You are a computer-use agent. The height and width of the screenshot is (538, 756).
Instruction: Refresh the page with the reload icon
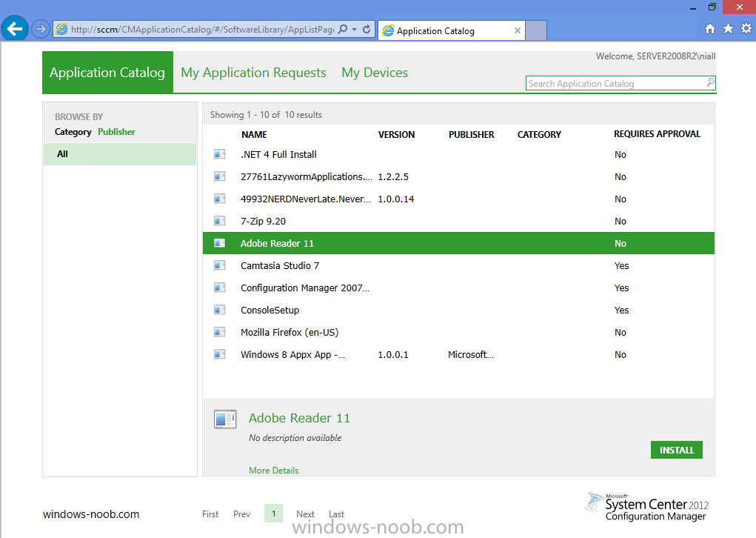coord(367,30)
